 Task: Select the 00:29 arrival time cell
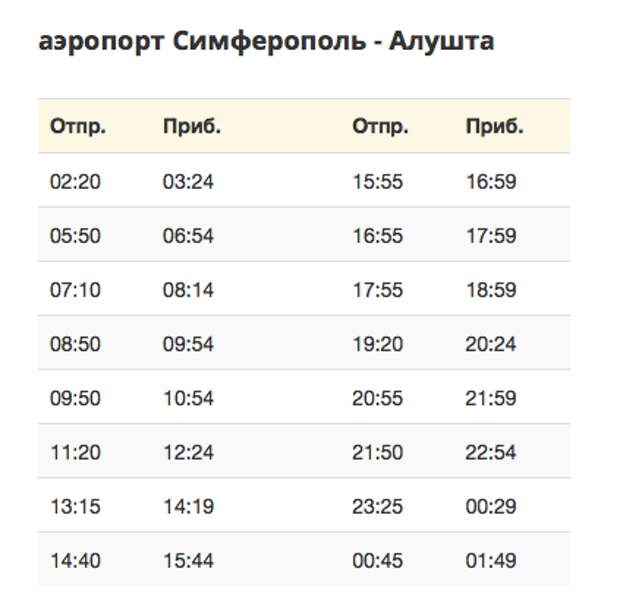491,506
